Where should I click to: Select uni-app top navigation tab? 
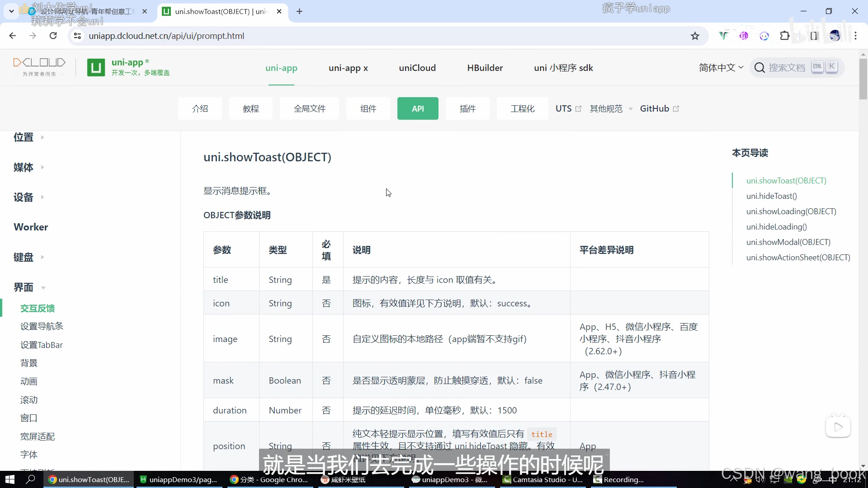click(281, 68)
